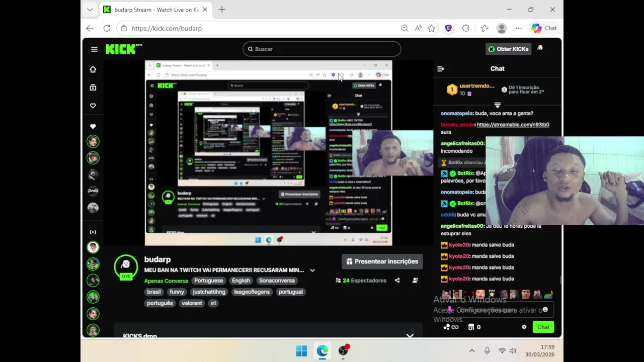Image resolution: width=644 pixels, height=362 pixels.
Task: Select the English tag
Action: click(x=241, y=281)
